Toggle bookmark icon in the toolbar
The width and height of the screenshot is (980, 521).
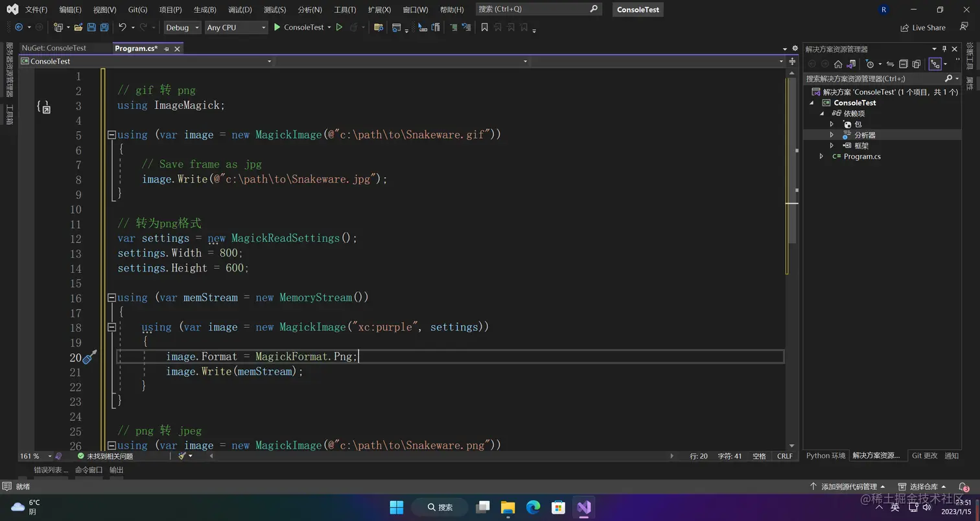coord(484,27)
